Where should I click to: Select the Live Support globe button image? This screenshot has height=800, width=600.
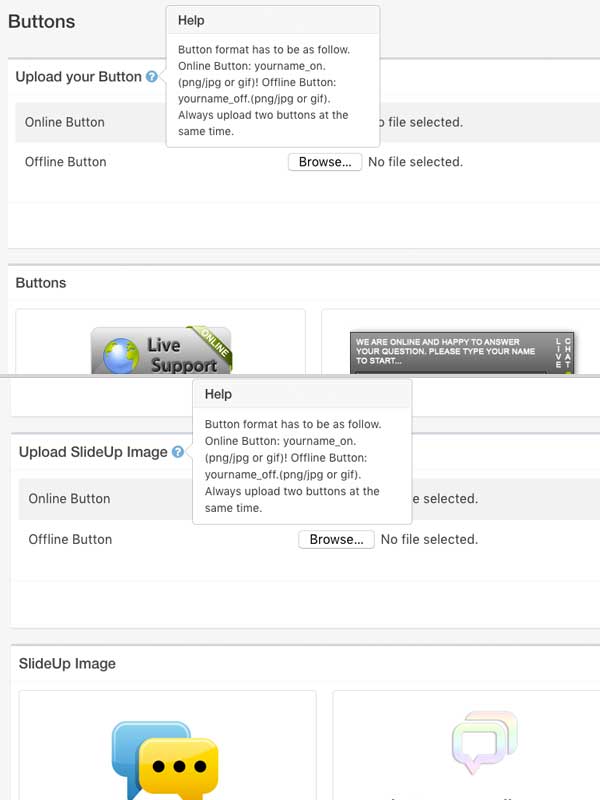click(161, 350)
